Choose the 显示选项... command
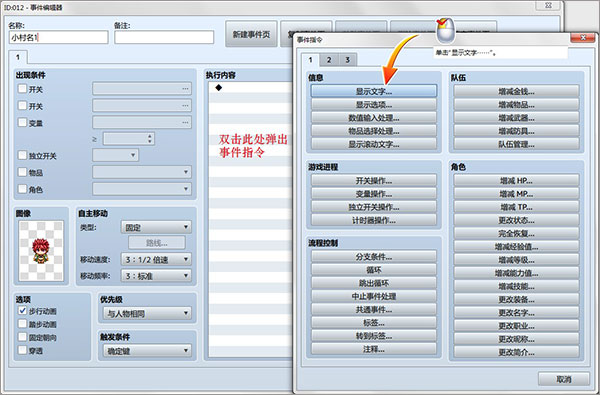Screen dimensions: 600x395 point(373,104)
